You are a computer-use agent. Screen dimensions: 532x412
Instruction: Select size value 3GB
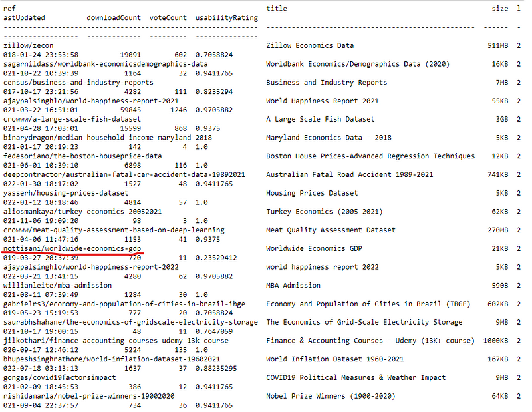(502, 119)
